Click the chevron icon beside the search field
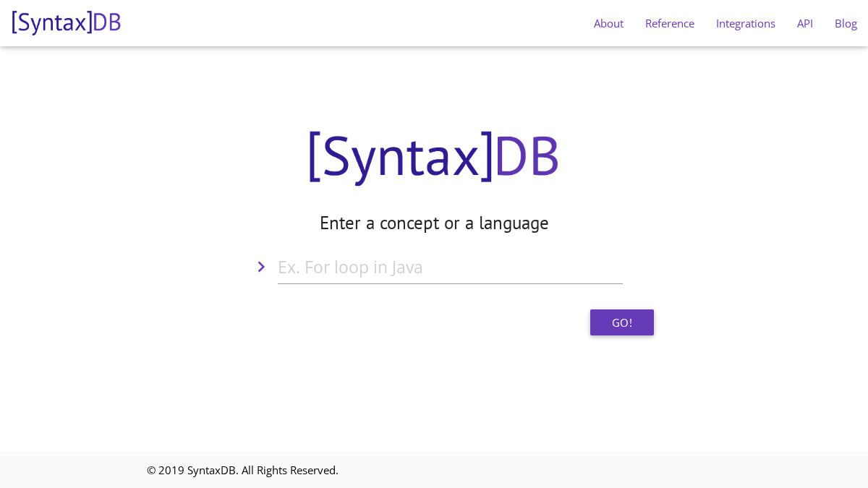This screenshot has width=868, height=488. coord(261,267)
